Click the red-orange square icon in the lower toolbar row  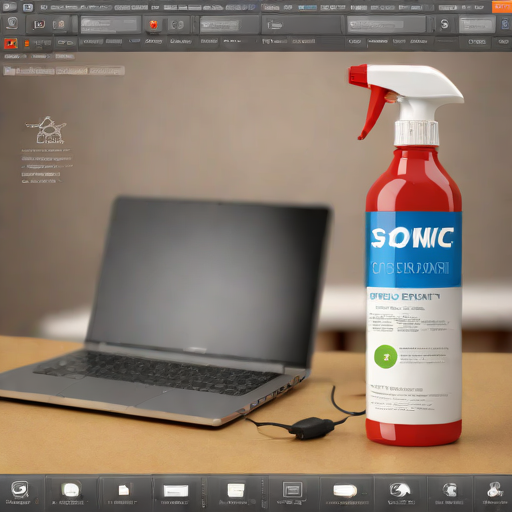(10, 43)
